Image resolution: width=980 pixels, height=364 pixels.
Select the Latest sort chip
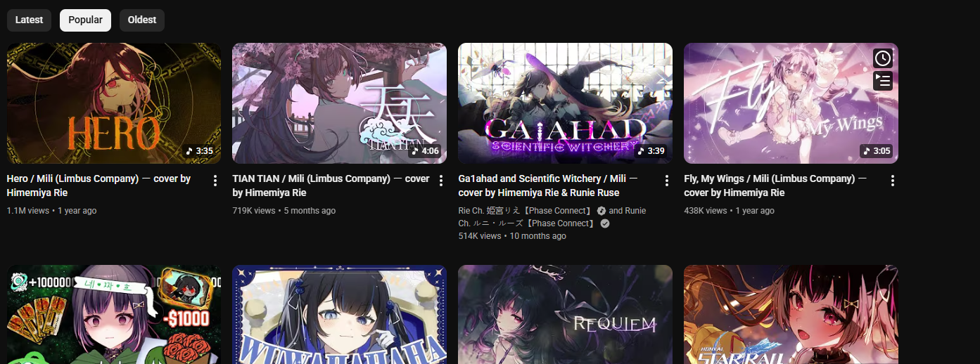tap(29, 20)
